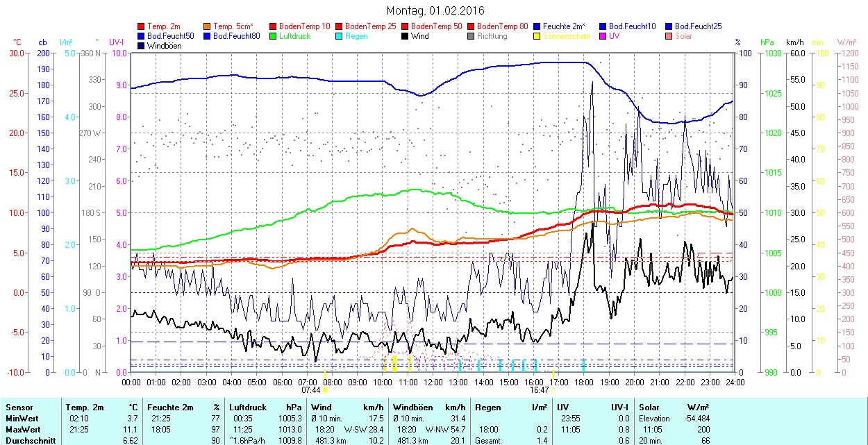Click the gray Richtung legend swatch
Viewport: 868px width, 445px height.
point(471,36)
